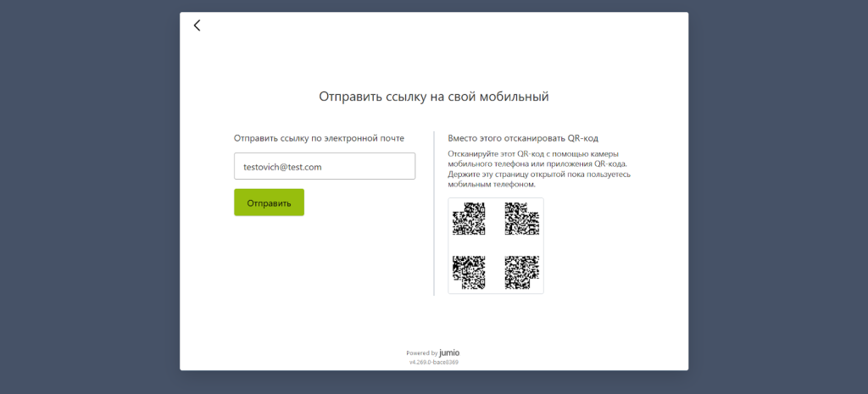Viewport: 868px width, 394px height.
Task: Click the version text v4.269.0-bace8369
Action: pos(433,363)
